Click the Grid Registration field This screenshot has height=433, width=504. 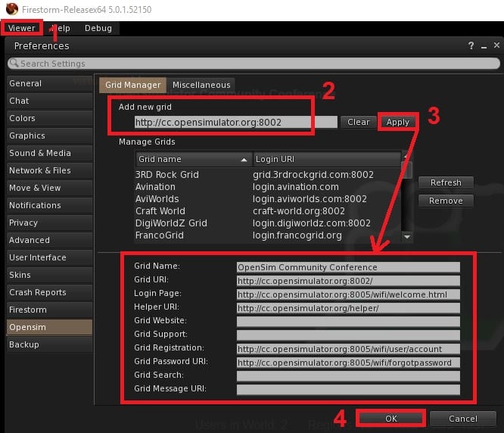[x=348, y=349]
